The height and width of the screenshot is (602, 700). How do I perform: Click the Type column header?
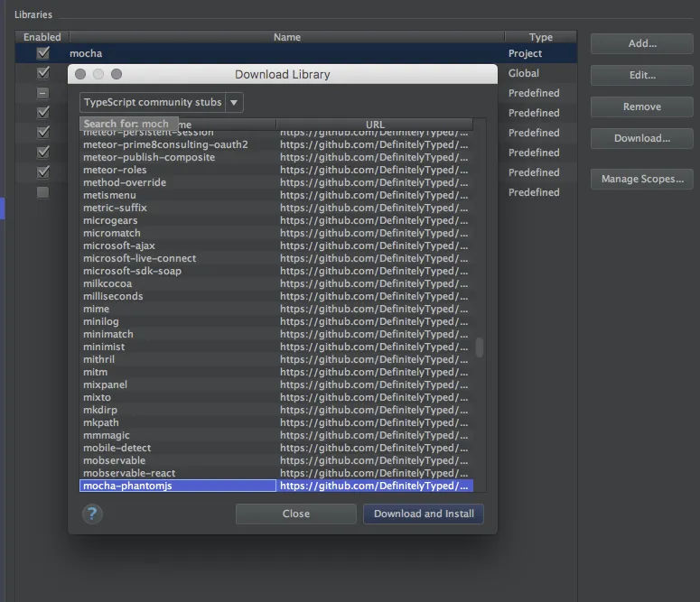541,37
